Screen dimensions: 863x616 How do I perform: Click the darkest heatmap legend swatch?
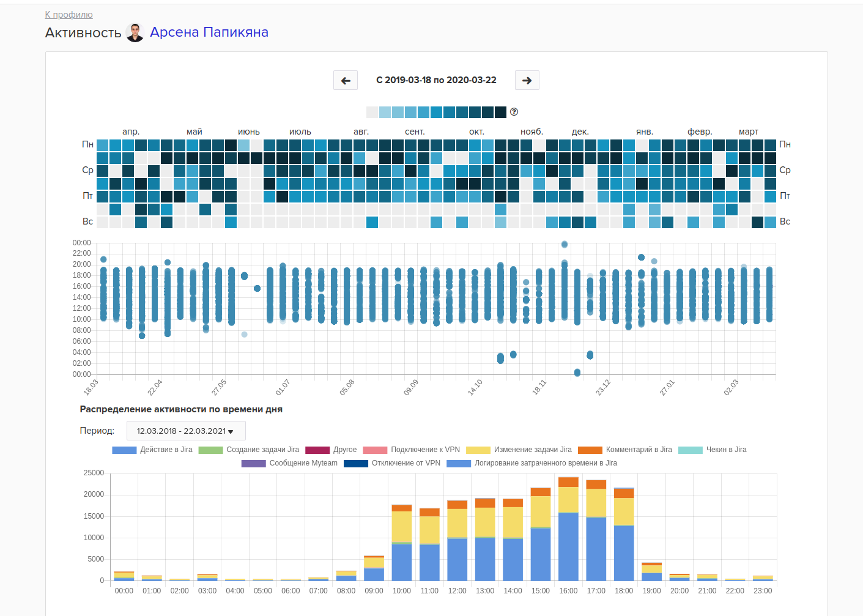[501, 112]
